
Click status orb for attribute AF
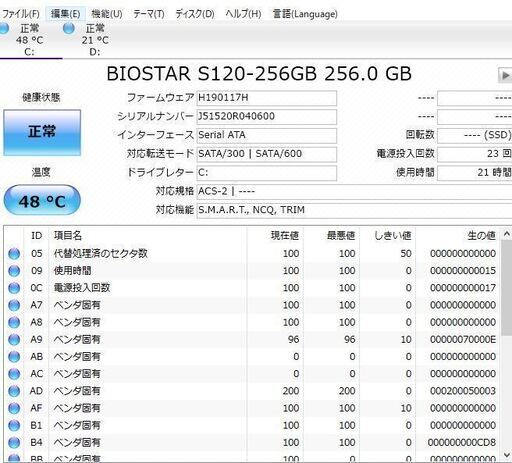click(14, 408)
